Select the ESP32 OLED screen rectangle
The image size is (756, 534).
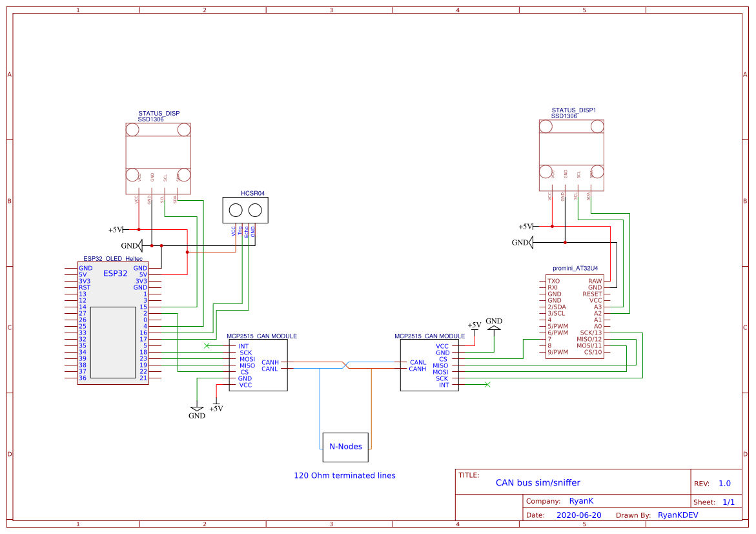[114, 342]
